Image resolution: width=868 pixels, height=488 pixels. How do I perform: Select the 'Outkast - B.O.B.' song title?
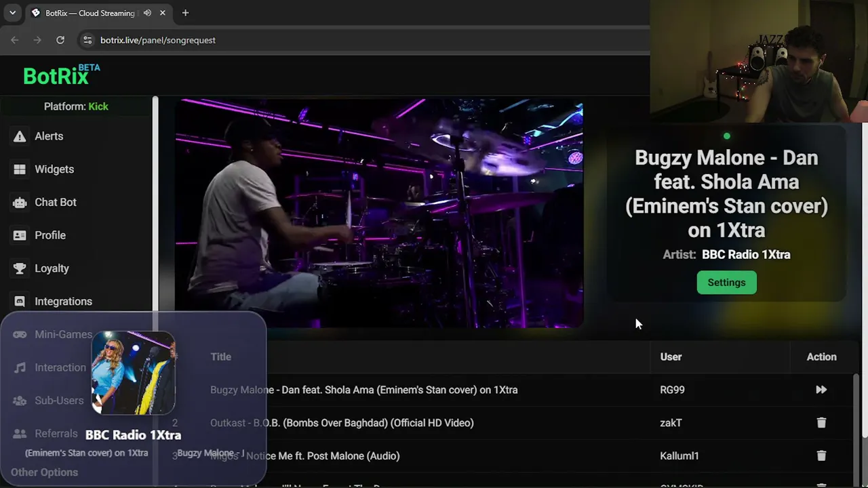click(342, 423)
